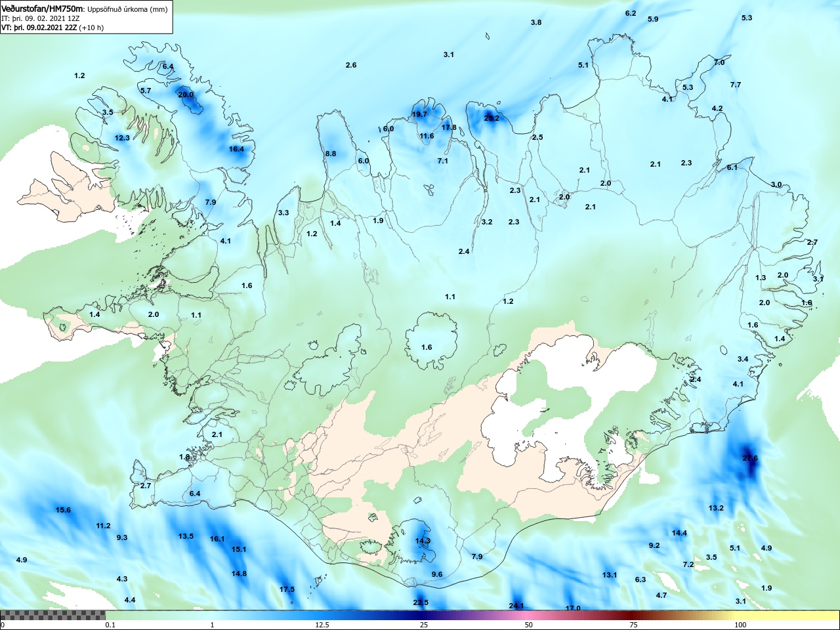Click the 2.5 precipitation value
This screenshot has width=840, height=630.
[537, 137]
